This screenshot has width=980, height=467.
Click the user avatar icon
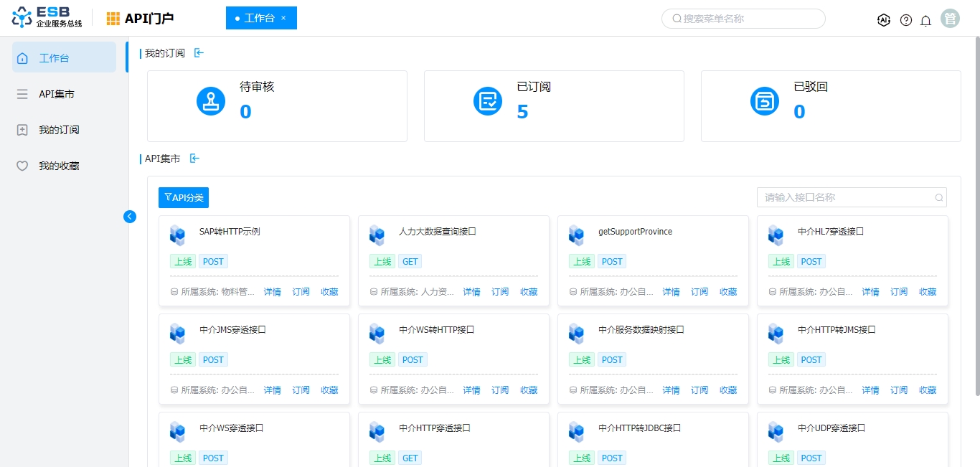coord(950,19)
